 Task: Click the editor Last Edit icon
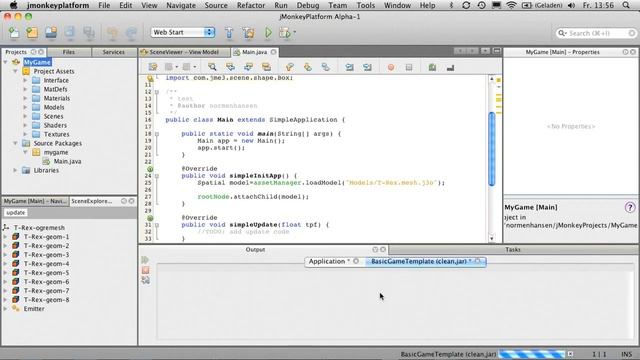point(153,67)
